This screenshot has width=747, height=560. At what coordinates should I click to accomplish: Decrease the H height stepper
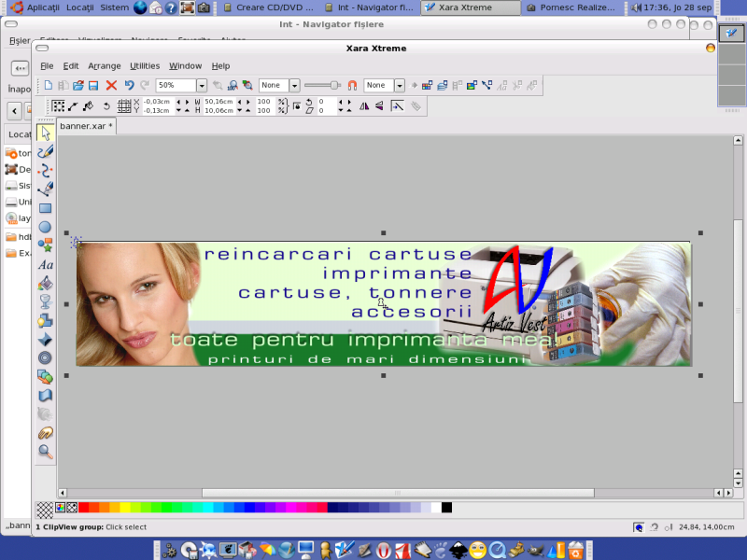240,110
